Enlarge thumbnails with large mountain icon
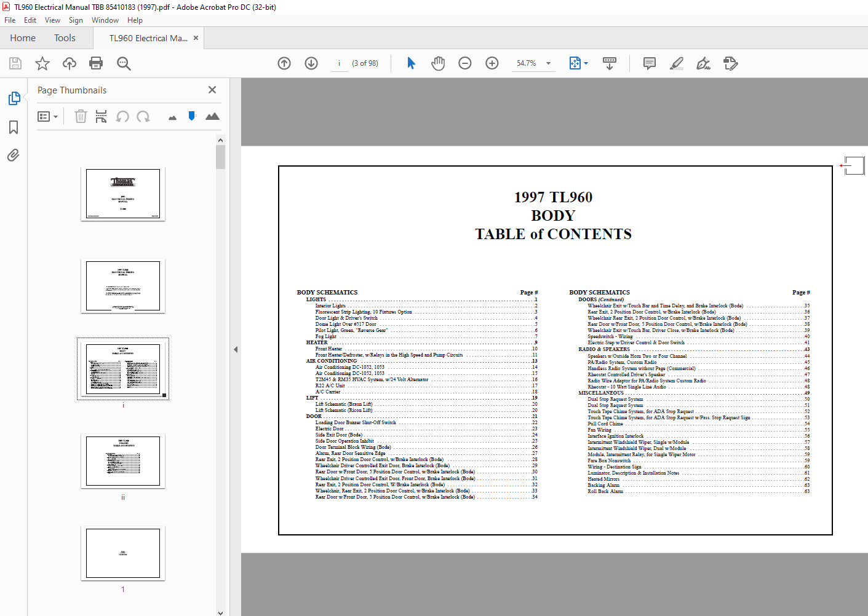The image size is (868, 616). click(x=212, y=116)
